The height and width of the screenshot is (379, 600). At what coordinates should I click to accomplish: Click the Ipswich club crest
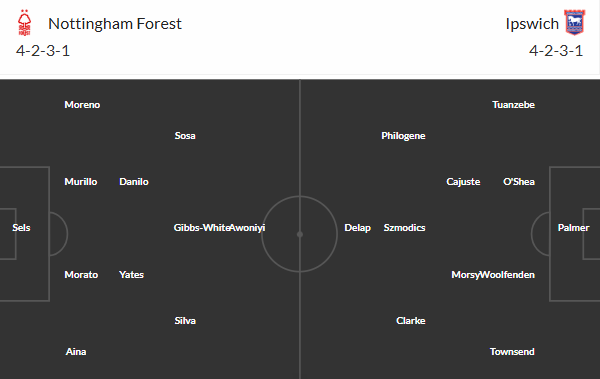point(575,23)
